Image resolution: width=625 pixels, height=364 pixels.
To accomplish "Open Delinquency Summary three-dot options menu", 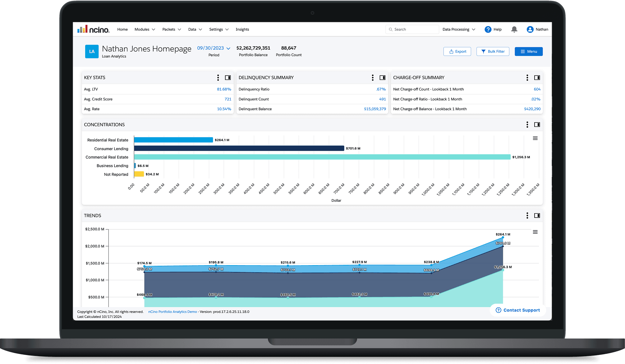I will coord(372,78).
